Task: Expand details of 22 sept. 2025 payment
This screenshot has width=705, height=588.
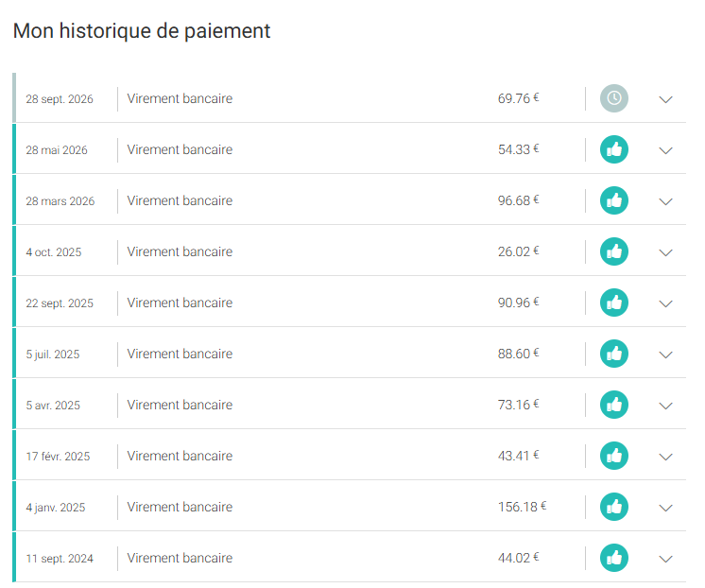Action: pyautogui.click(x=665, y=303)
